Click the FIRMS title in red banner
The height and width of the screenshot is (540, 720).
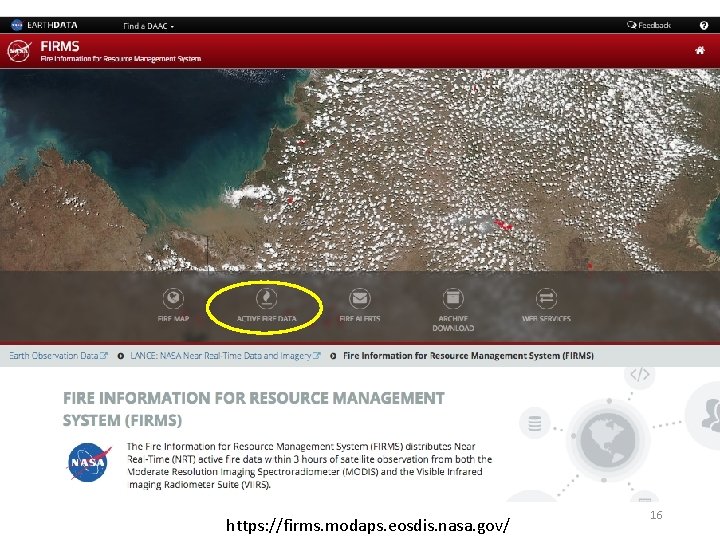pyautogui.click(x=60, y=46)
